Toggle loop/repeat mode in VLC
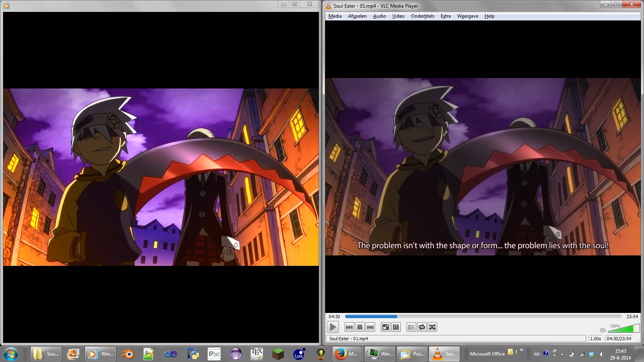 click(x=421, y=327)
